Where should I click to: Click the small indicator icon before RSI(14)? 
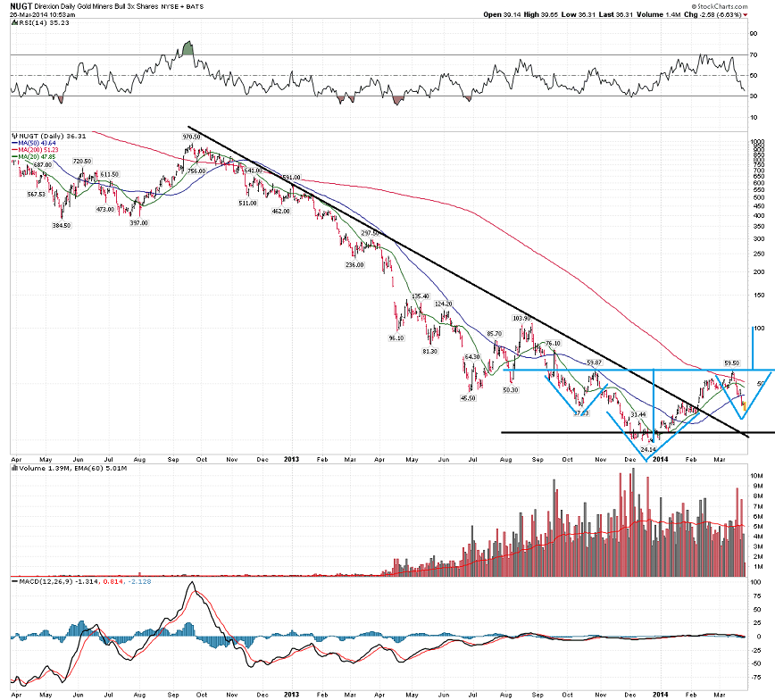15,22
